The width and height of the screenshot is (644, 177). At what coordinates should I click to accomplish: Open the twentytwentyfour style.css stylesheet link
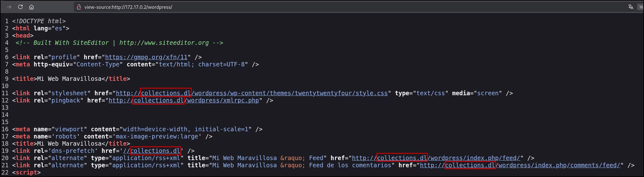[x=252, y=93]
